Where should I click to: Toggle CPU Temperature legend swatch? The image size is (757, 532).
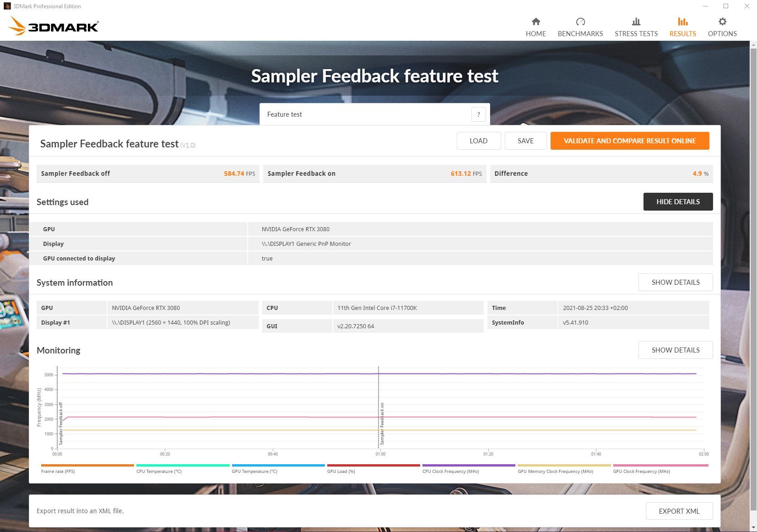tap(183, 465)
